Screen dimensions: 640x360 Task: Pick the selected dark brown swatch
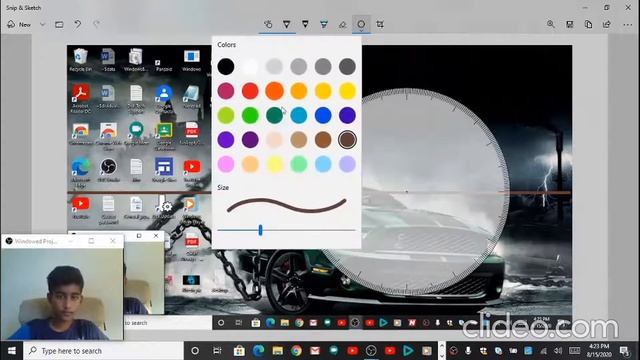click(347, 140)
